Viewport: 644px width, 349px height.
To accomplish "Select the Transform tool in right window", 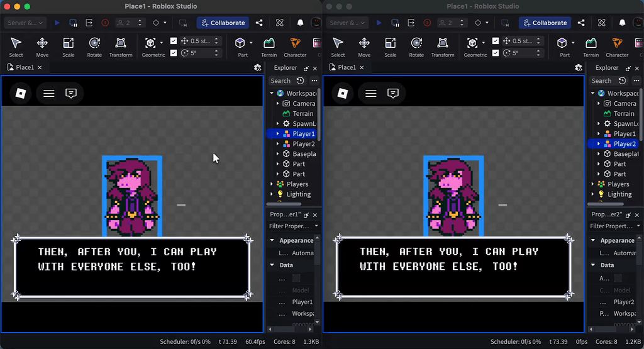I will [443, 47].
